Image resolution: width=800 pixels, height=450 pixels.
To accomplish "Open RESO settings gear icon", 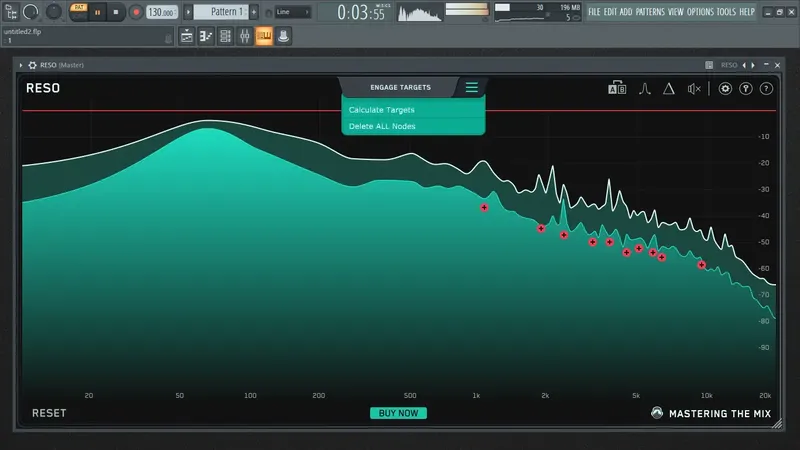I will coord(725,89).
